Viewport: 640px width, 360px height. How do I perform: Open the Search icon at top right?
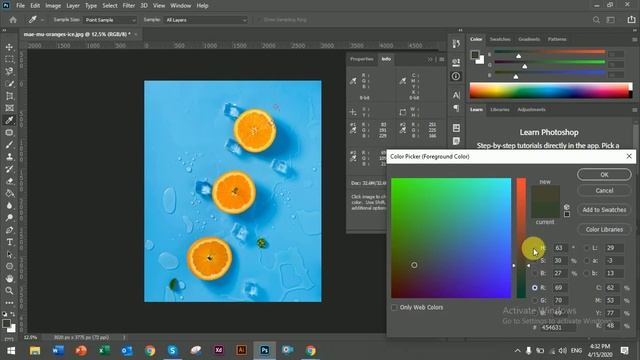[x=596, y=20]
